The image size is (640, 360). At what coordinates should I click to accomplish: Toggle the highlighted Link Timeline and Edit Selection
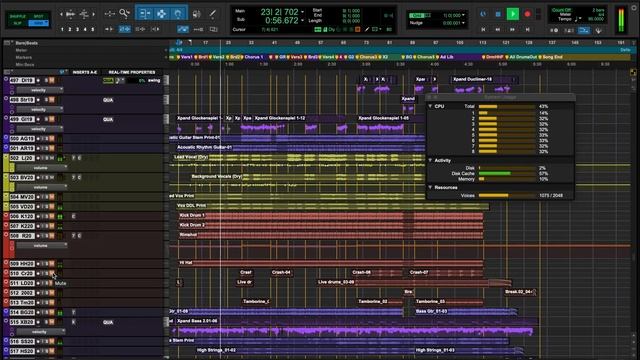124,29
